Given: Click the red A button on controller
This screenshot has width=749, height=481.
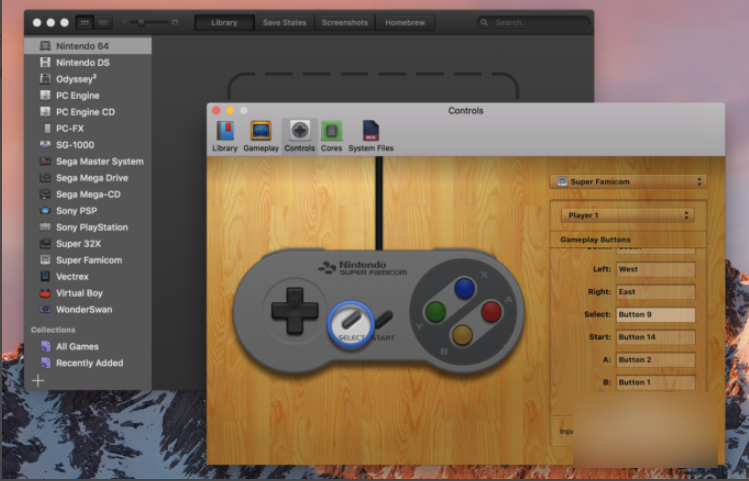Looking at the screenshot, I should pos(491,311).
